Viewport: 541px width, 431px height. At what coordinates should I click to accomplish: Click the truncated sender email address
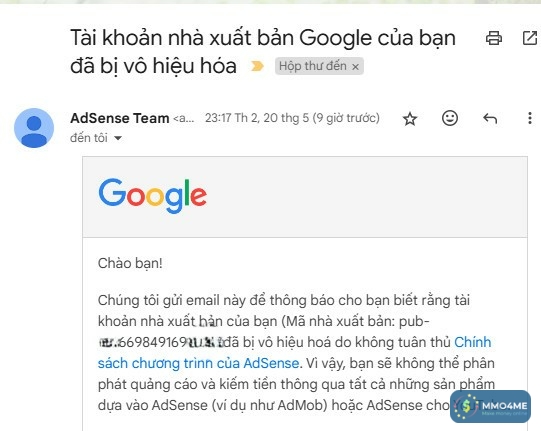(184, 119)
